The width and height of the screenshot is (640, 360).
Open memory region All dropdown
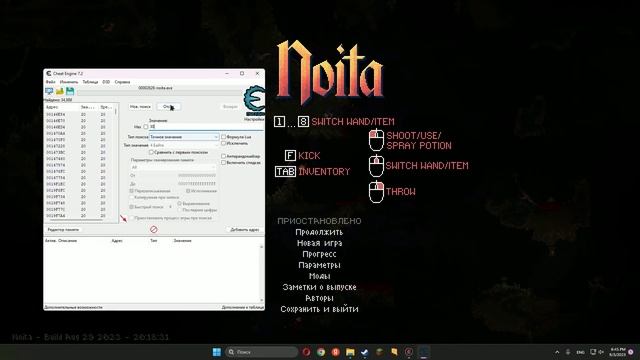(173, 167)
